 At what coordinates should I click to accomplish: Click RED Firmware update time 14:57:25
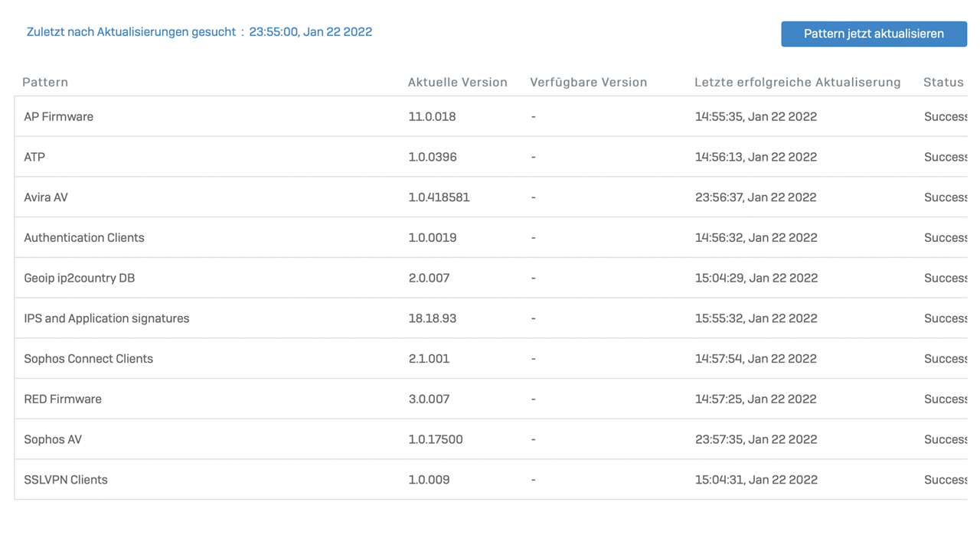click(x=756, y=399)
